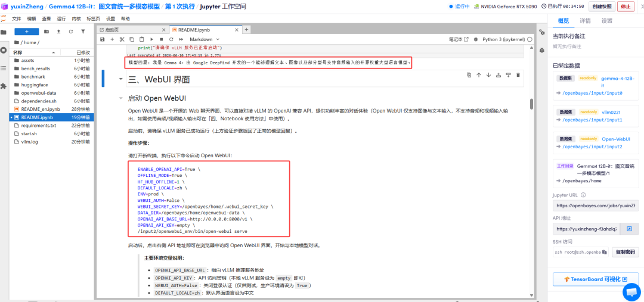Insert a cell below with the notebook plus icon
This screenshot has width=644, height=302.
(x=112, y=39)
